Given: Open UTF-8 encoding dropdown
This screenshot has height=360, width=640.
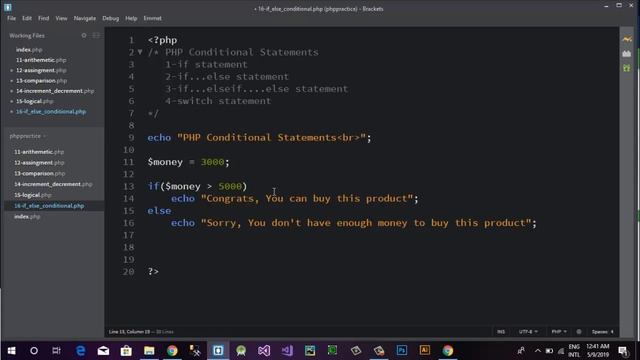Looking at the screenshot, I should (x=528, y=331).
